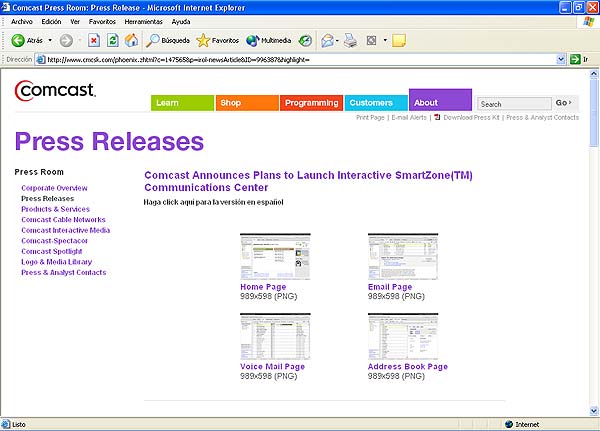
Task: Open the Voice Mail Page thumbnail image
Action: [x=275, y=337]
